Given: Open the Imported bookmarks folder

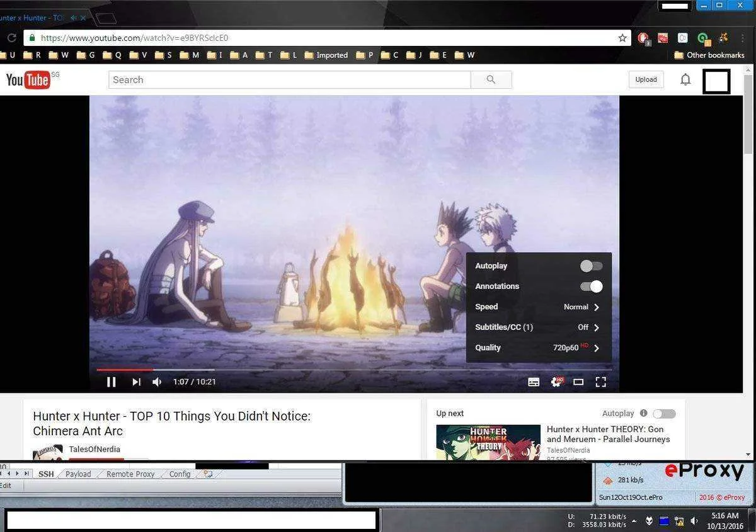Looking at the screenshot, I should tap(326, 55).
